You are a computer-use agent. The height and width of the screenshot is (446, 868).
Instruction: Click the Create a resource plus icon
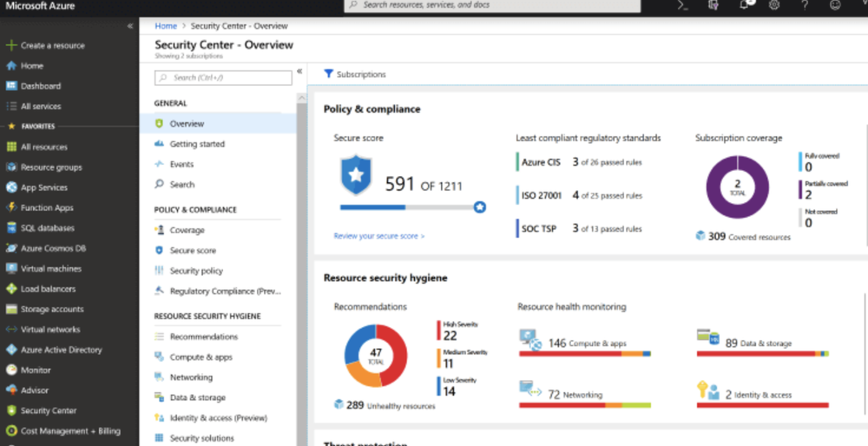(x=11, y=45)
